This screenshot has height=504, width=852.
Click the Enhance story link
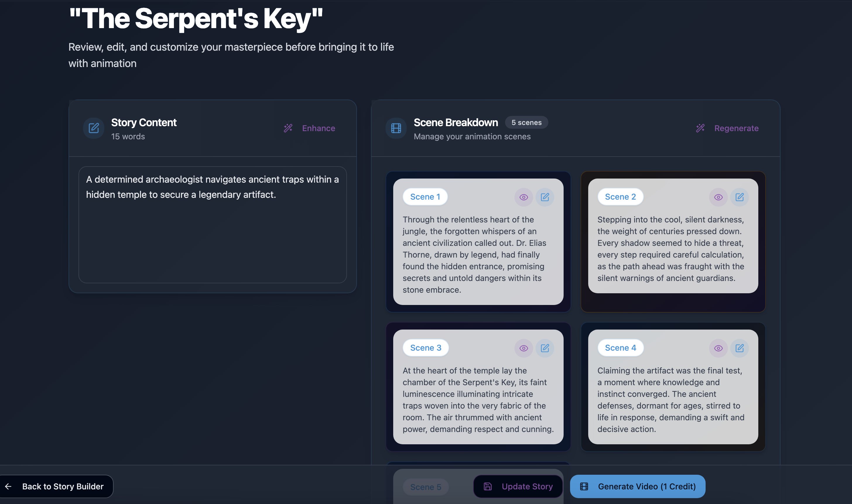[318, 128]
